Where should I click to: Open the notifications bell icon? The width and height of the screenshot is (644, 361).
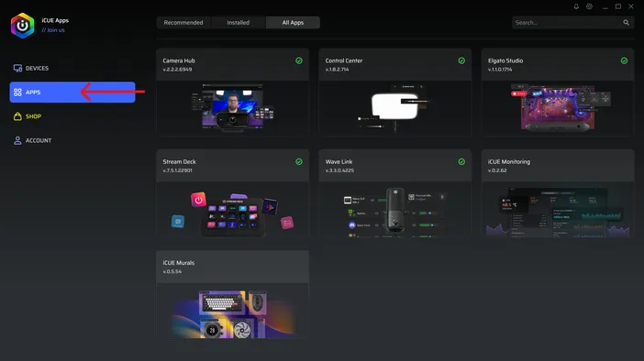576,6
